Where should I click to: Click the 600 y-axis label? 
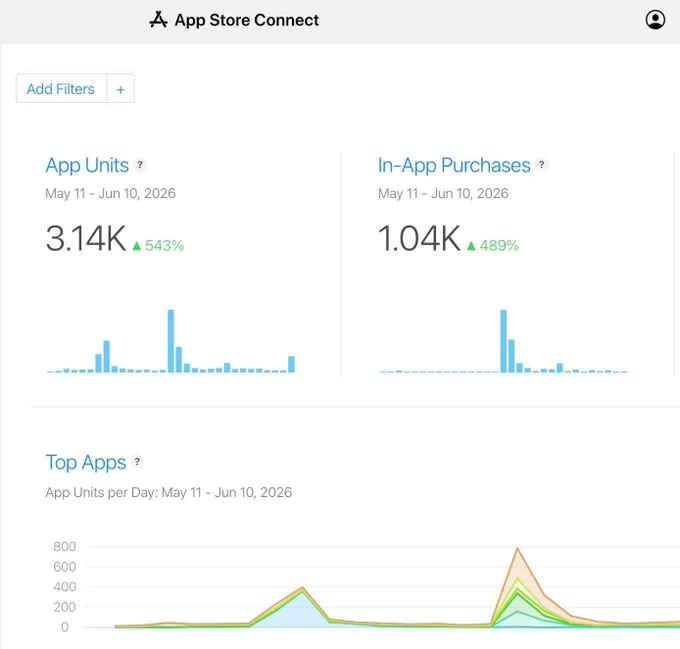(65, 567)
